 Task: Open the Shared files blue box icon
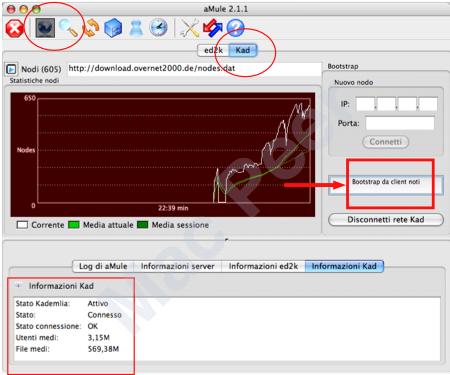[x=113, y=28]
